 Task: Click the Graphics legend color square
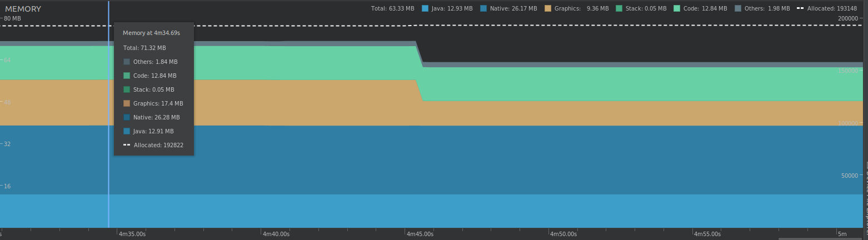[x=548, y=8]
